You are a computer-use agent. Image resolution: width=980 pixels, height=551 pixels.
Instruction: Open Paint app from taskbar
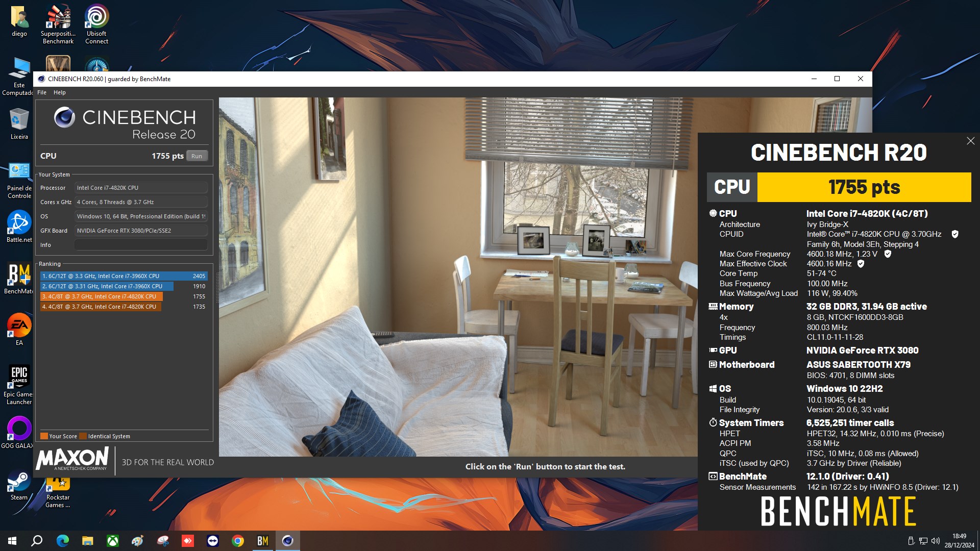(138, 541)
